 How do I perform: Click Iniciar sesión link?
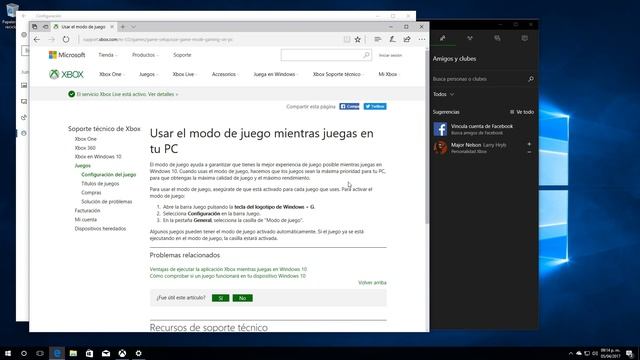390,55
